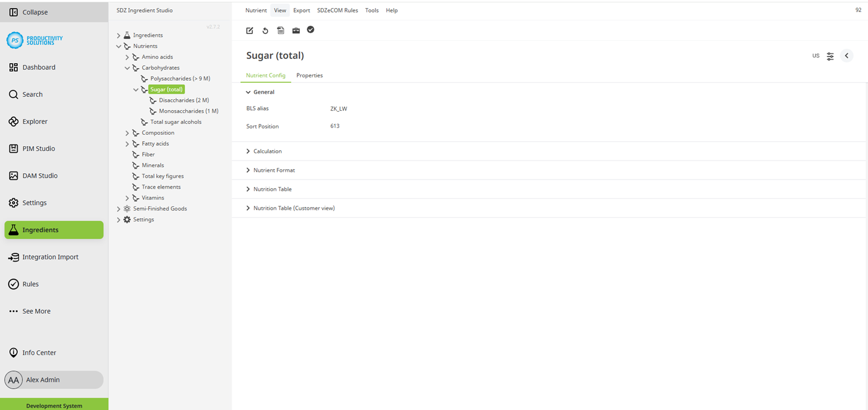Open the SDZeCOM Rules menu
Image resolution: width=868 pixels, height=410 pixels.
tap(338, 10)
